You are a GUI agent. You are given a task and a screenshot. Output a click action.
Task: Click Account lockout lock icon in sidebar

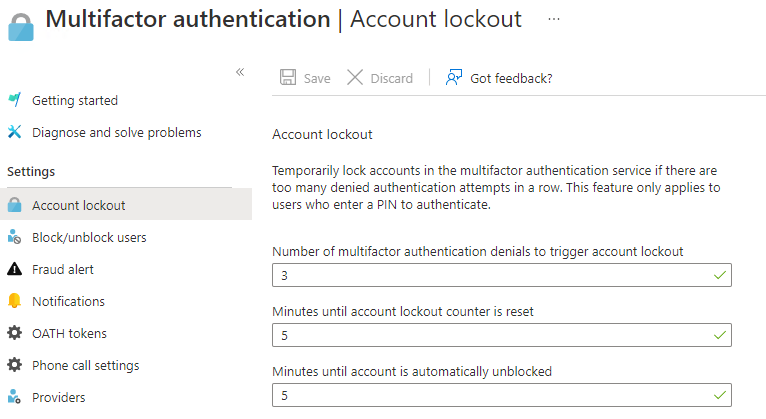15,205
